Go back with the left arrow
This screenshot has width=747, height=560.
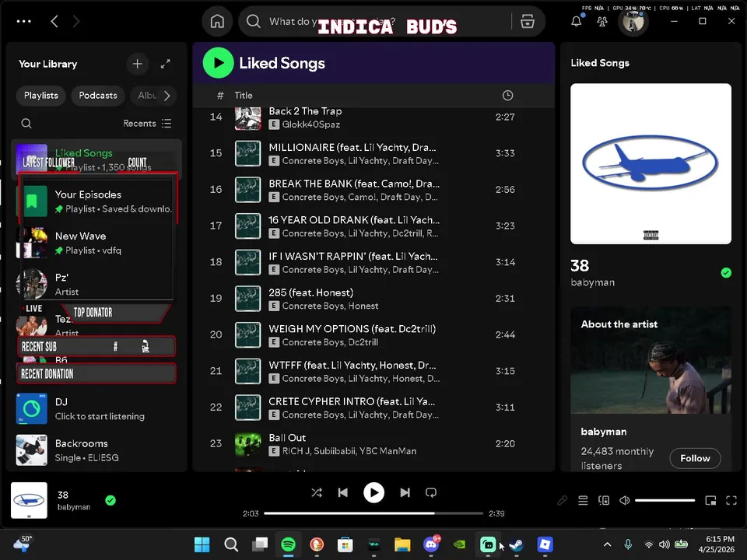pos(54,22)
